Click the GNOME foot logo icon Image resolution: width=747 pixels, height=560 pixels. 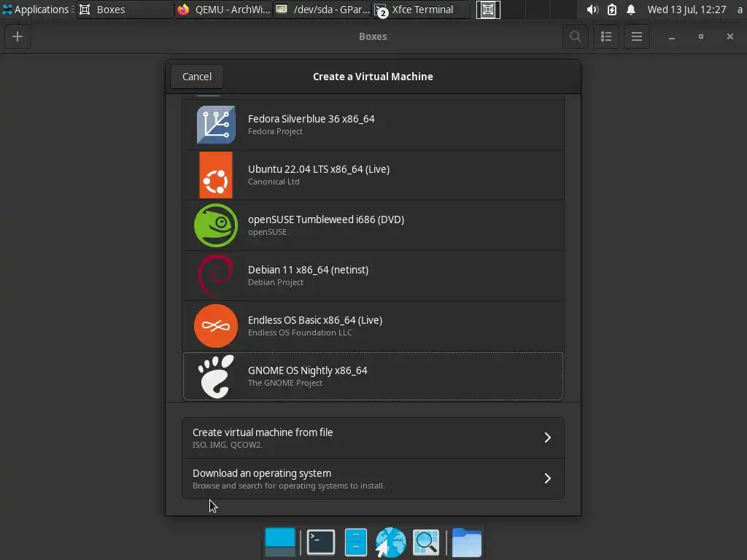pyautogui.click(x=216, y=376)
